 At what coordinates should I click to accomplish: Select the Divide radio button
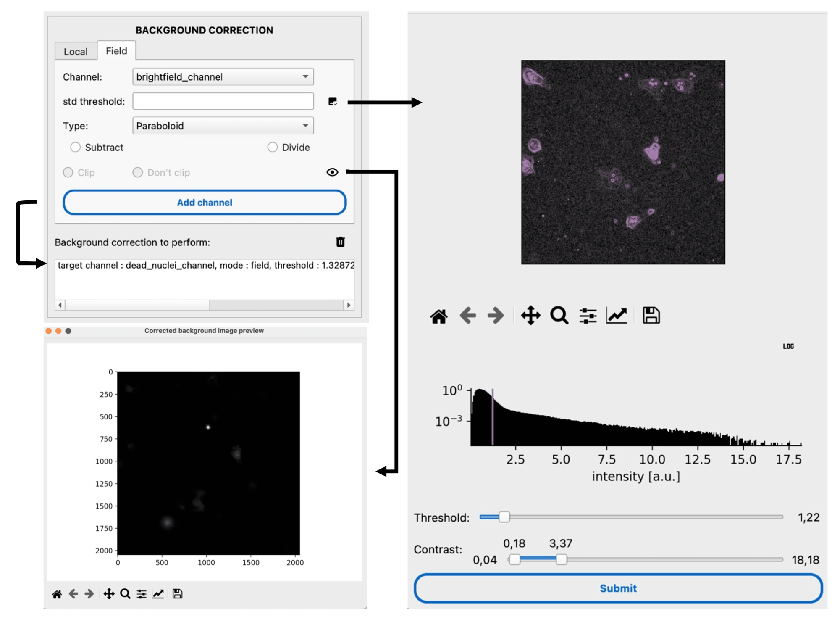(273, 147)
